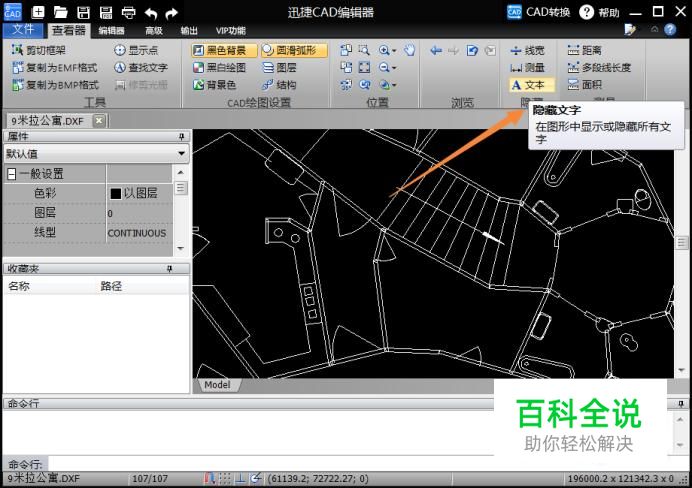Viewport: 692px width, 488px height.
Task: Click the refresh view icon in 浏览 group
Action: (472, 51)
